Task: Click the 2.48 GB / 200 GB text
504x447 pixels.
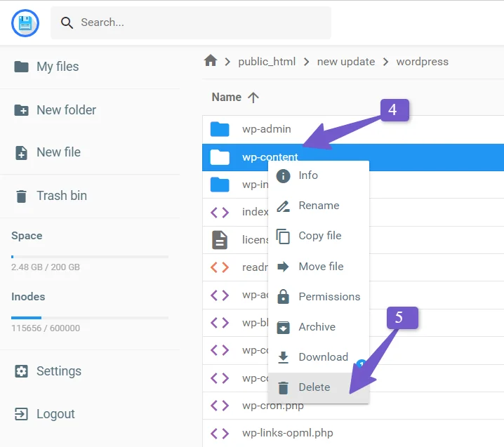Action: tap(46, 267)
